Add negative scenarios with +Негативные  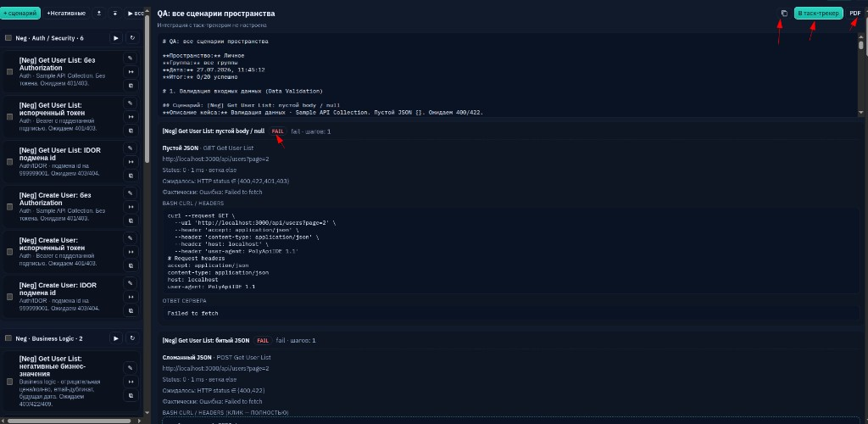[66, 13]
